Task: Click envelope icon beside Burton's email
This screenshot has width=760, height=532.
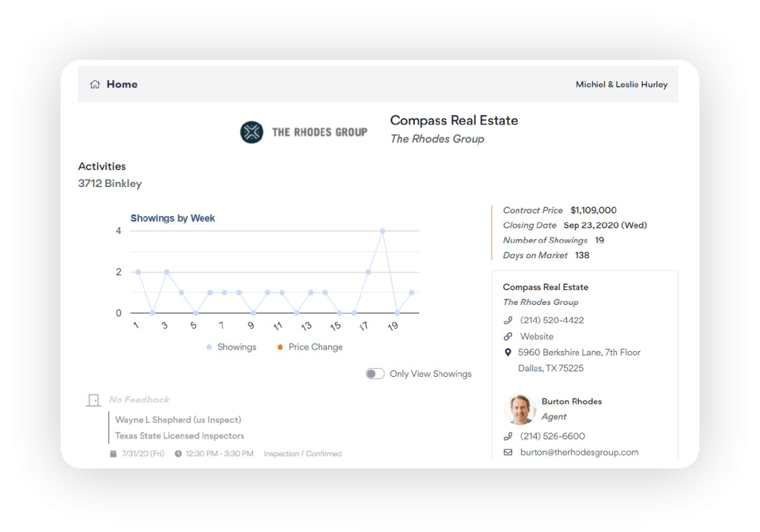Action: tap(508, 453)
